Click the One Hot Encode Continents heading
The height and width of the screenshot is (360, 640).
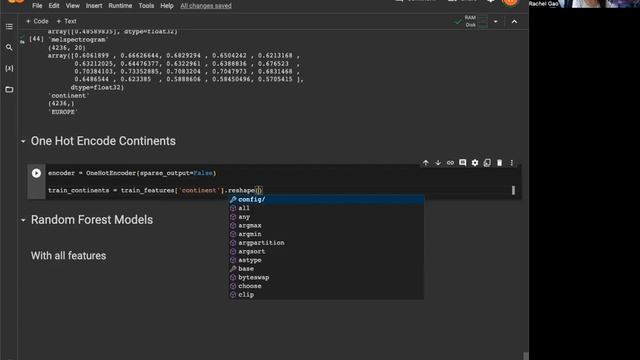[x=103, y=141]
